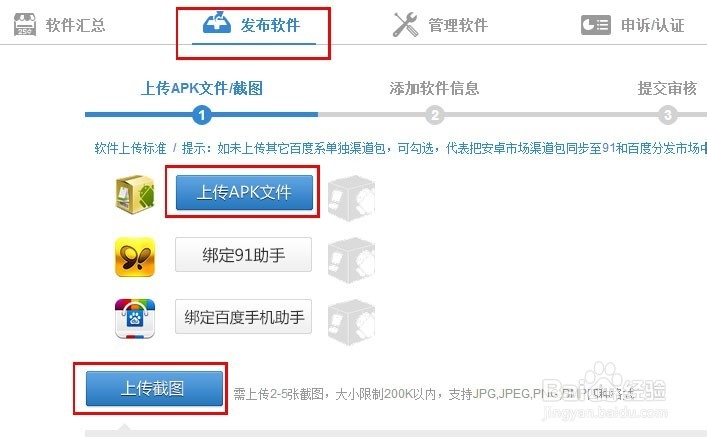This screenshot has width=707, height=437.
Task: Click the 绑定百度手机助手 button
Action: 243,317
